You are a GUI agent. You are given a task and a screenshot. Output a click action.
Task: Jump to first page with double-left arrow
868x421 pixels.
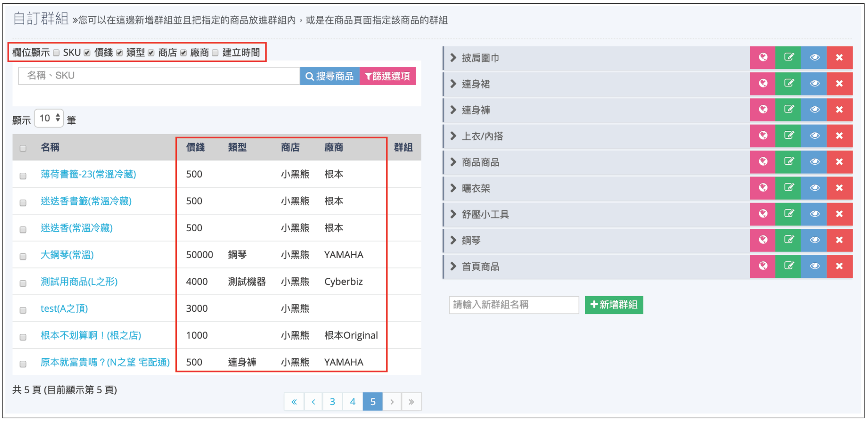[x=294, y=402]
